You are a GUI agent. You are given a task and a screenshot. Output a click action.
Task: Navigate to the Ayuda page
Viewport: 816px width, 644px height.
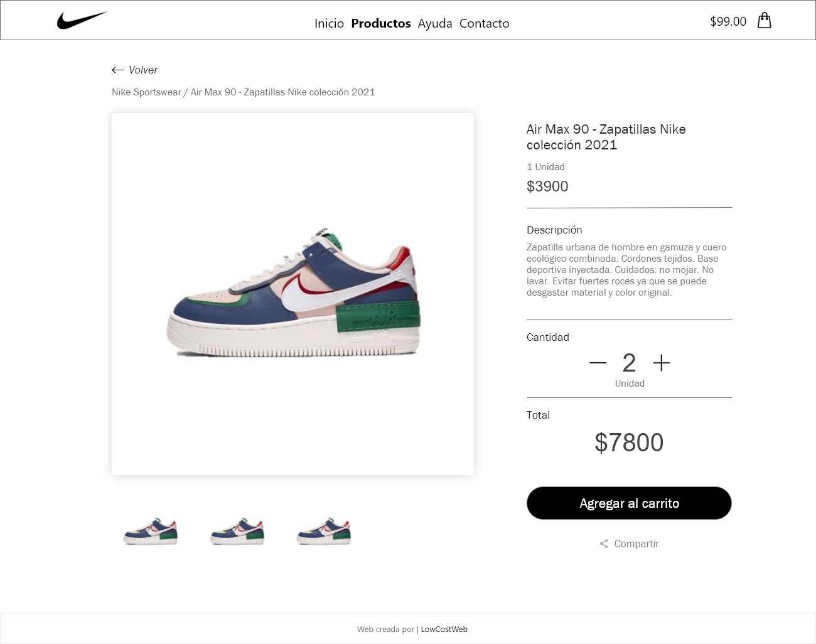pyautogui.click(x=435, y=23)
